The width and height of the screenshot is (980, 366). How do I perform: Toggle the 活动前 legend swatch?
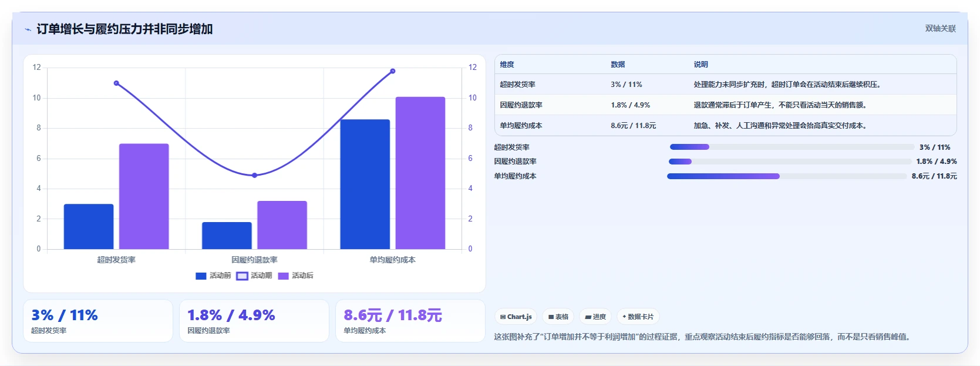pos(201,276)
